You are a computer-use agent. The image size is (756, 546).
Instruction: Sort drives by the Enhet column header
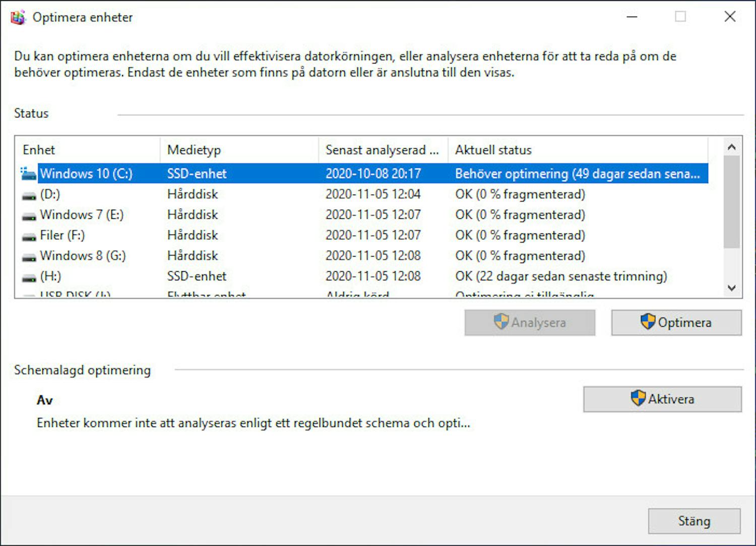coord(86,149)
